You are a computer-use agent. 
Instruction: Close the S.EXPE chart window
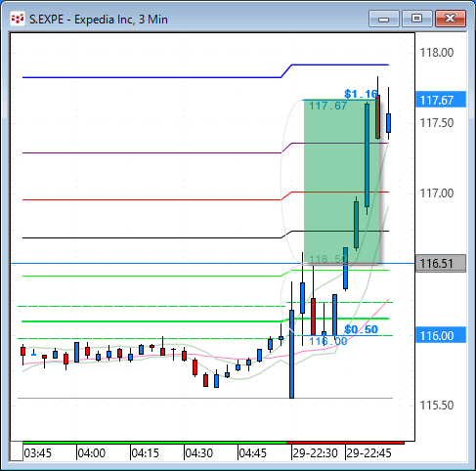pyautogui.click(x=451, y=19)
